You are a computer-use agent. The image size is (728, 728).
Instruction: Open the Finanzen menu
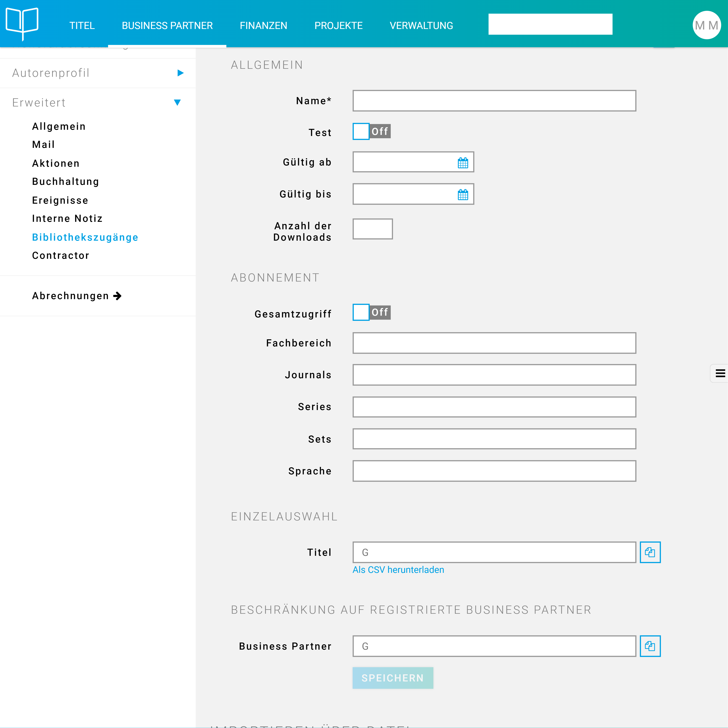click(x=263, y=26)
